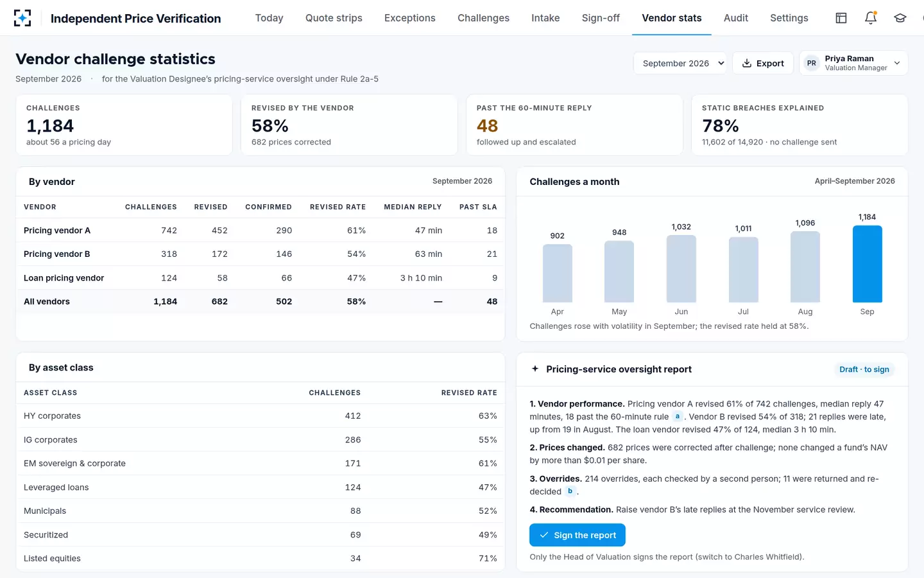Click the Apr bar showing 902
924x578 pixels.
point(557,273)
